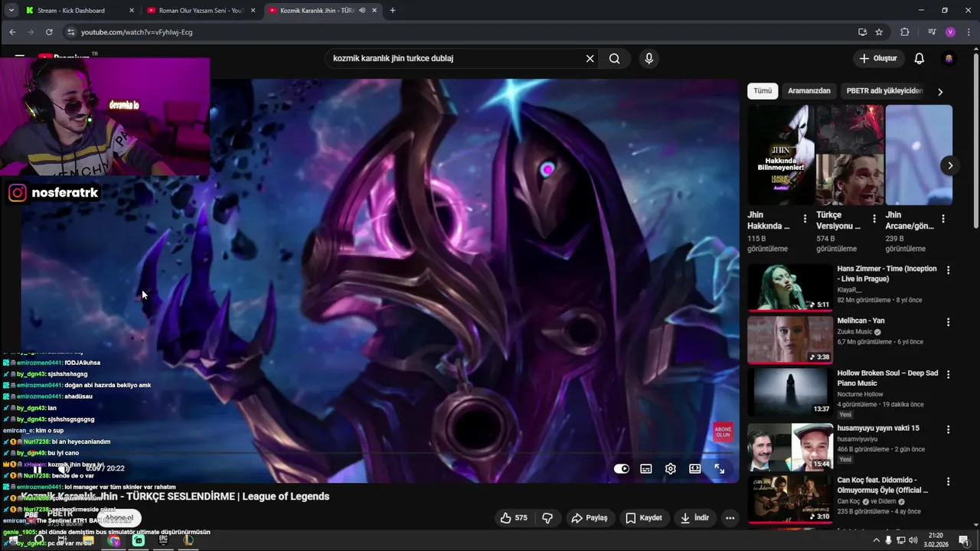The width and height of the screenshot is (980, 551).
Task: Click the address bar URL
Action: click(137, 32)
